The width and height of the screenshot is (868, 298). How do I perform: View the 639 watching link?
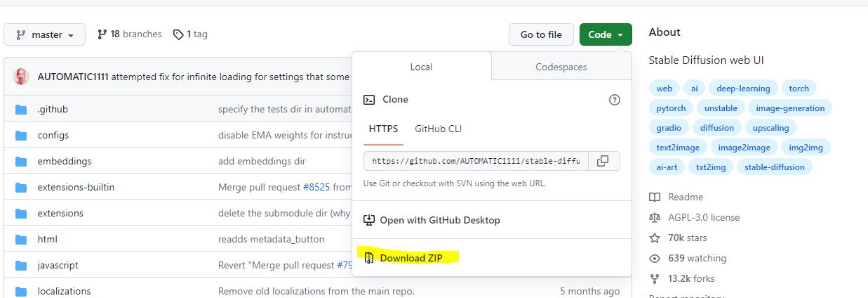point(688,258)
